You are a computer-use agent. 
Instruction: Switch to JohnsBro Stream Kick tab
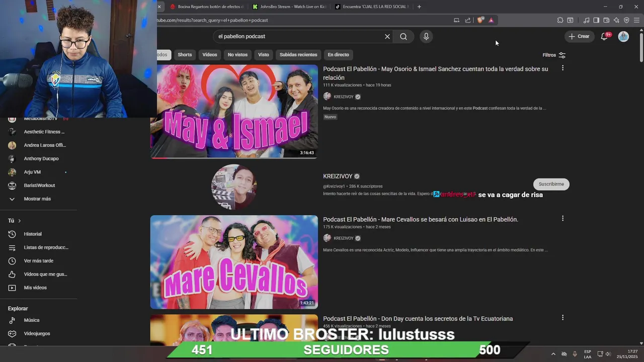(x=289, y=7)
